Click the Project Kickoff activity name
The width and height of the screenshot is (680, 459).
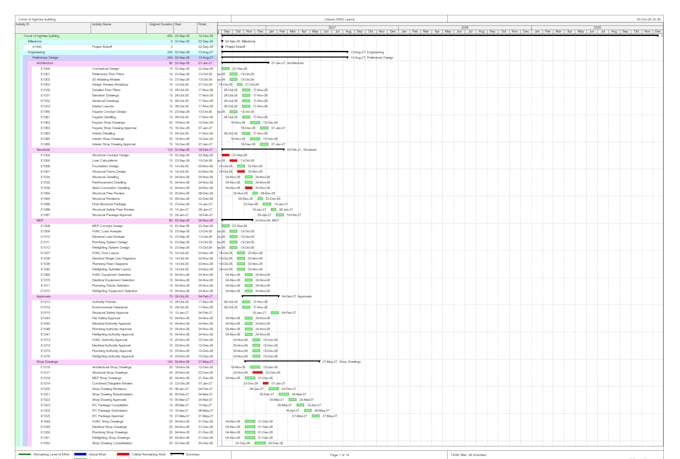point(102,47)
